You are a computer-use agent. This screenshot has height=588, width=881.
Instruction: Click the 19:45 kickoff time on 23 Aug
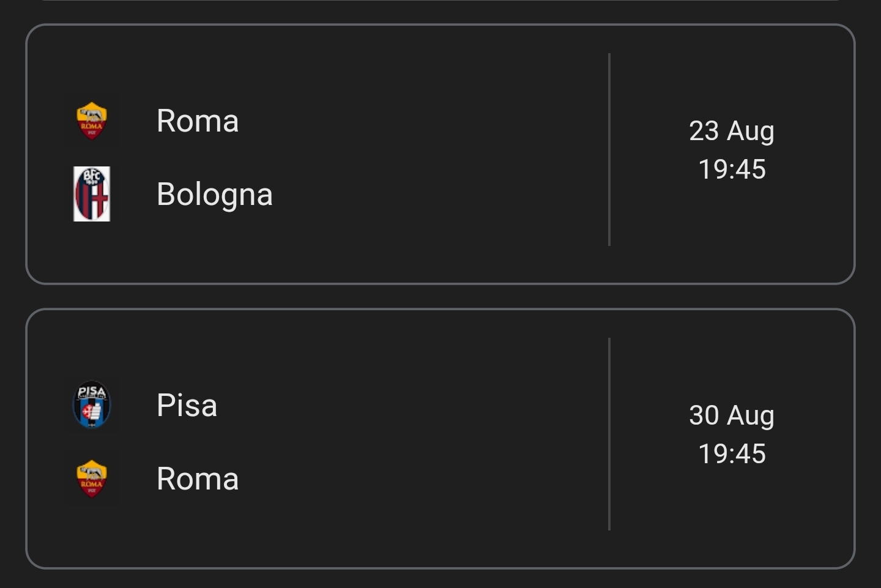tap(732, 169)
